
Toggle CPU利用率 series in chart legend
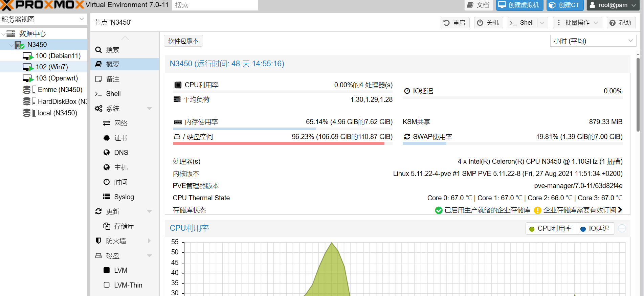551,229
